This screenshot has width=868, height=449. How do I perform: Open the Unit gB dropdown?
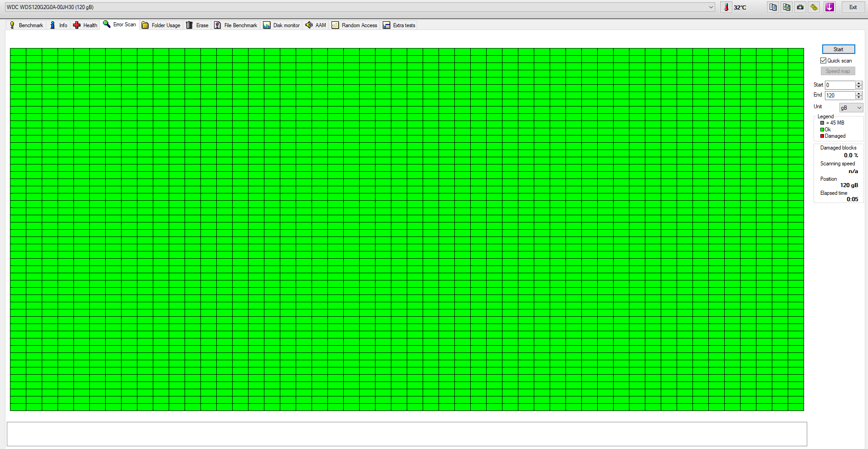[851, 108]
